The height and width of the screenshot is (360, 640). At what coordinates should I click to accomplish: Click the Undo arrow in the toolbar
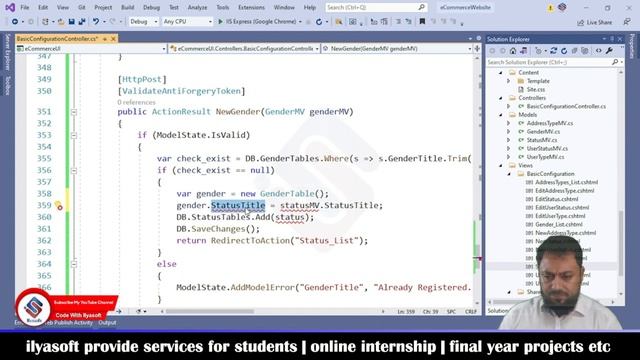(x=96, y=22)
